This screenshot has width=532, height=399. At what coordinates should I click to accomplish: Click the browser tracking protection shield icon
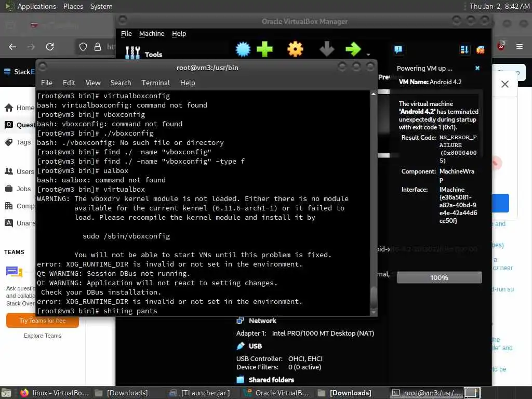tap(83, 47)
